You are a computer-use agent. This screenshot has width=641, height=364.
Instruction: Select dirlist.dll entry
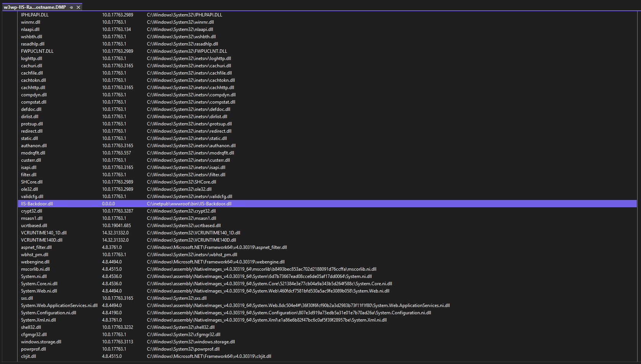327,117
